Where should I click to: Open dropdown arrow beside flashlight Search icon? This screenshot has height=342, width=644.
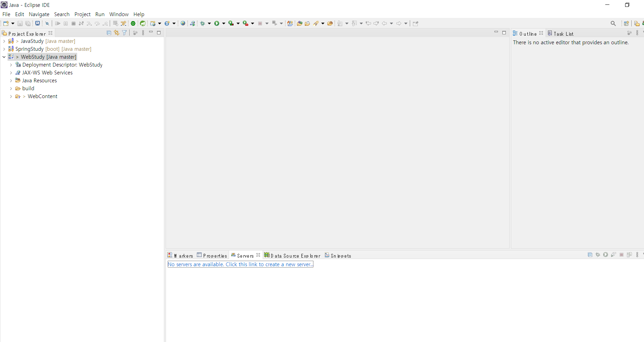323,23
